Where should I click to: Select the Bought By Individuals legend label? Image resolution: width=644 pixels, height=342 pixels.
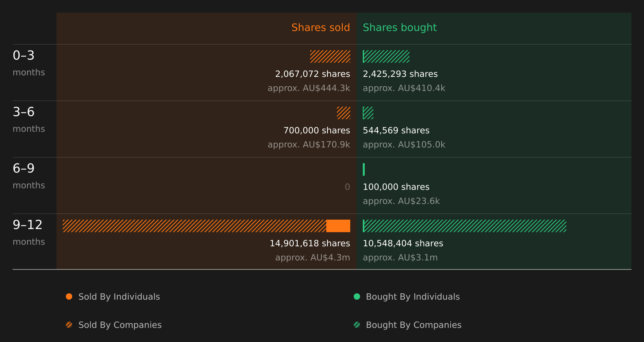tap(413, 297)
